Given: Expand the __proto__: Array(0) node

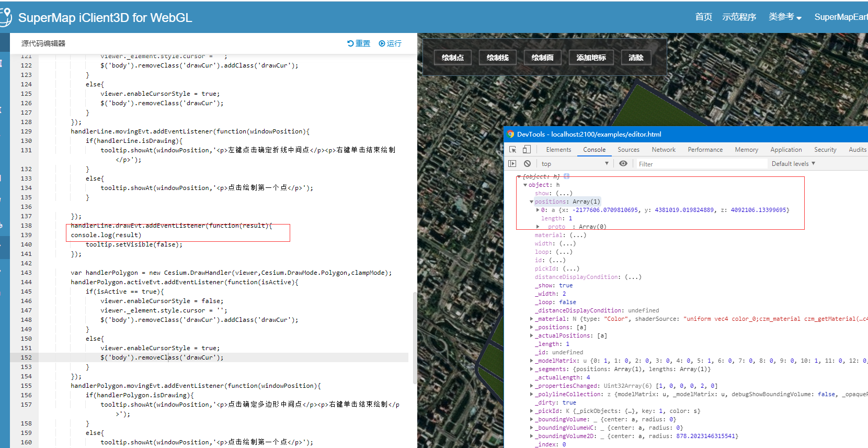Looking at the screenshot, I should (538, 227).
